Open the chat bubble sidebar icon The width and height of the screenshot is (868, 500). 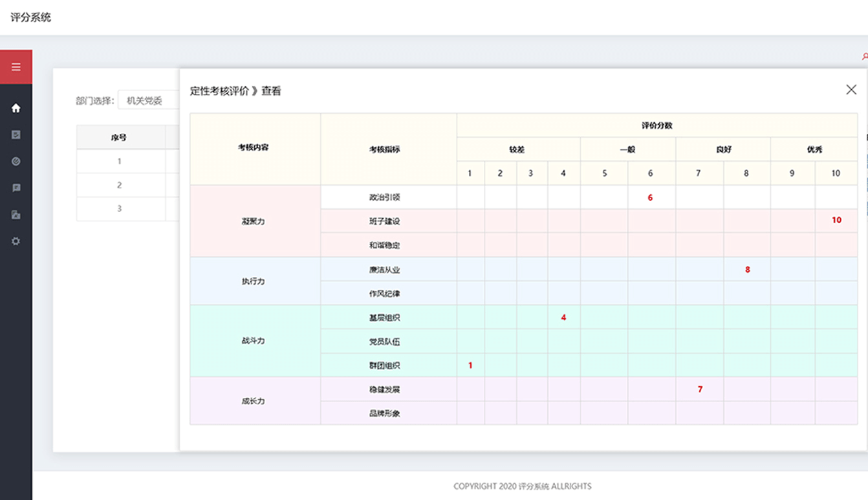16,188
